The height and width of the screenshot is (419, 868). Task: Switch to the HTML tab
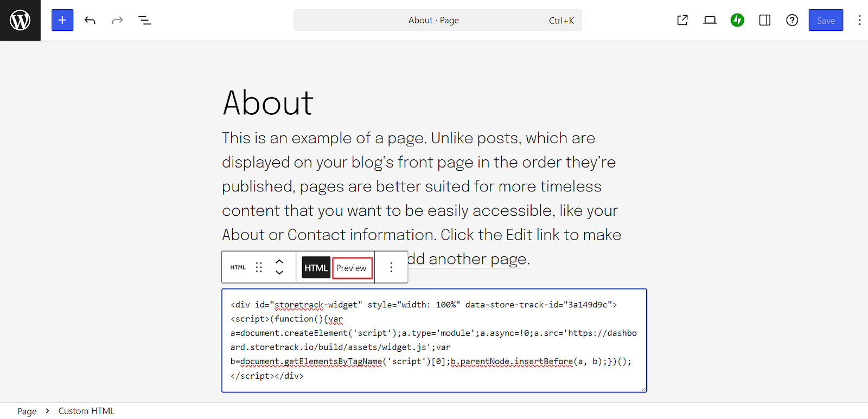coord(316,268)
